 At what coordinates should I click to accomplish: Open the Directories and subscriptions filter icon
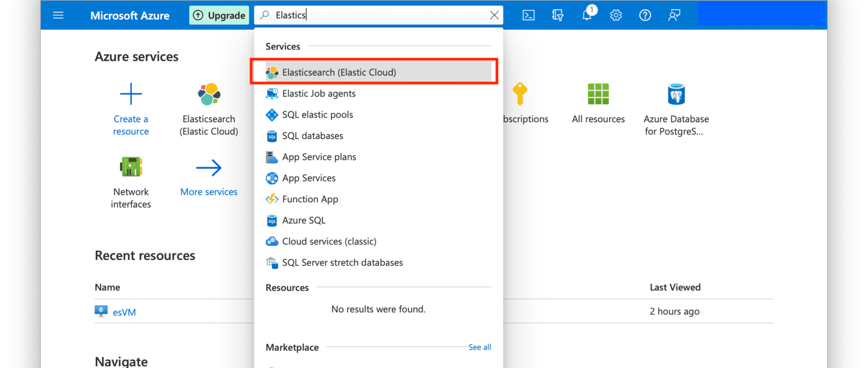pos(558,15)
